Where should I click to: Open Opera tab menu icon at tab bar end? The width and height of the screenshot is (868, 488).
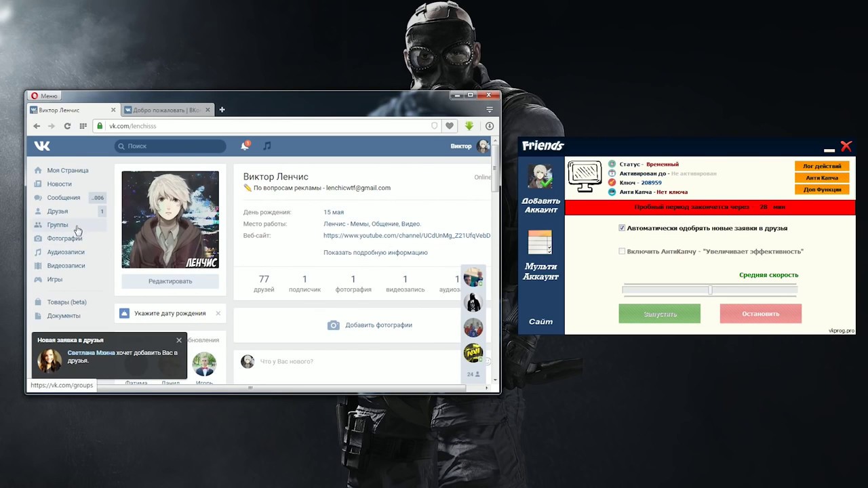[490, 110]
